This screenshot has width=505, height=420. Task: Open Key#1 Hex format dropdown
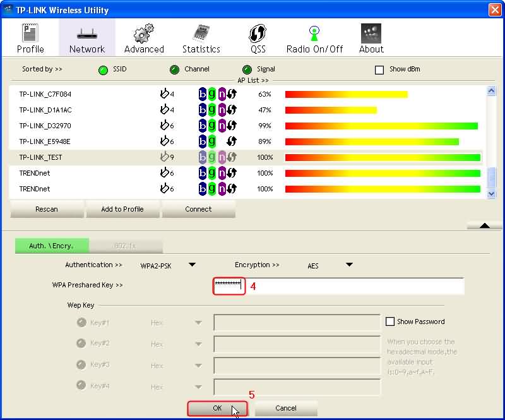pos(198,323)
